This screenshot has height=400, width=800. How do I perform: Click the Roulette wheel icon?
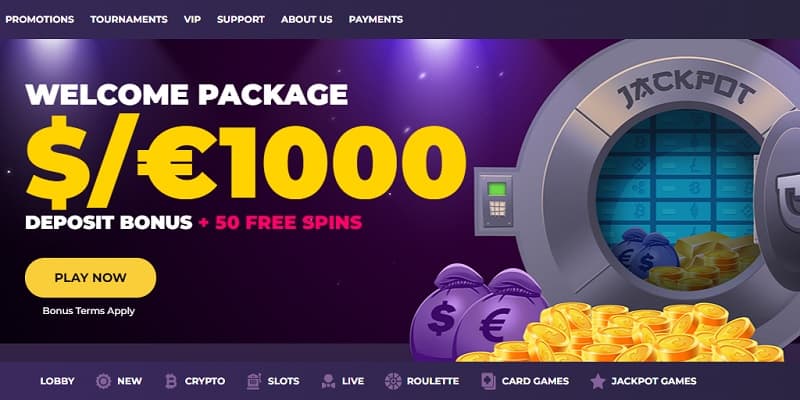click(393, 381)
